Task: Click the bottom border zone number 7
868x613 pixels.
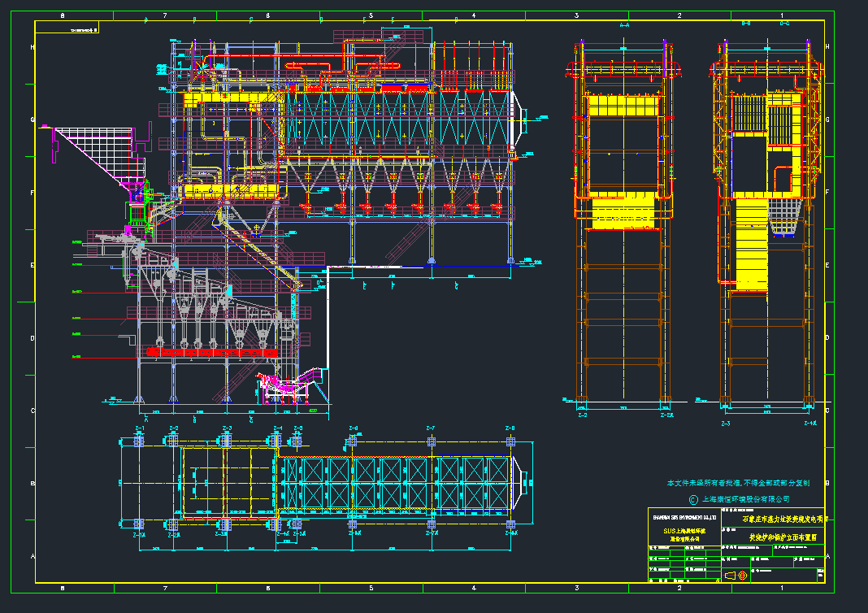Action: tap(165, 588)
